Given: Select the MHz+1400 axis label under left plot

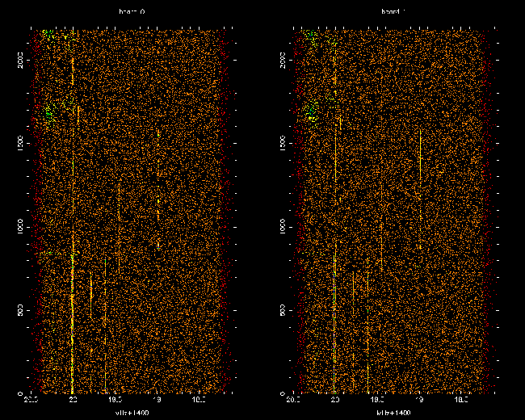Looking at the screenshot, I should click(132, 412).
